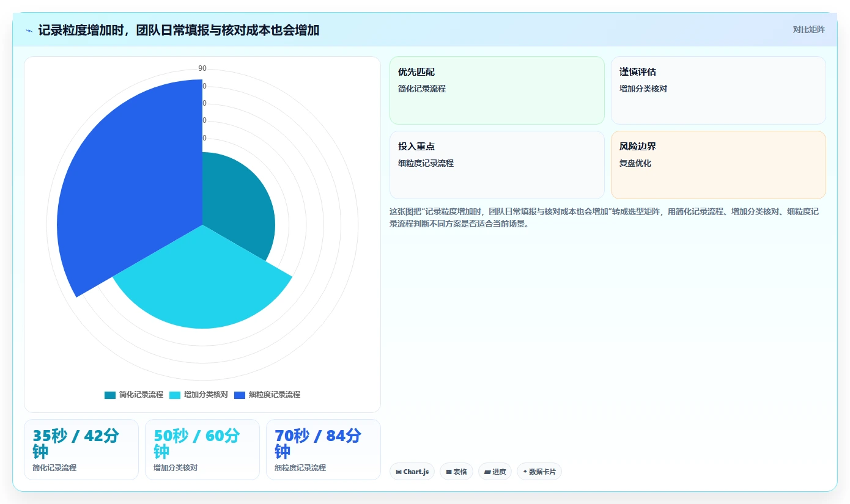Select the 表格 tag chip
The width and height of the screenshot is (850, 504).
click(456, 472)
